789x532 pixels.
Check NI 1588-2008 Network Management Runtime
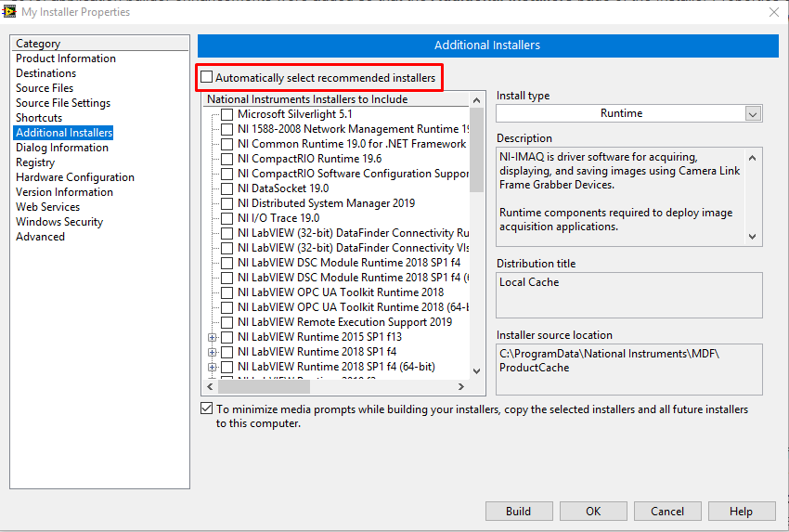(226, 129)
